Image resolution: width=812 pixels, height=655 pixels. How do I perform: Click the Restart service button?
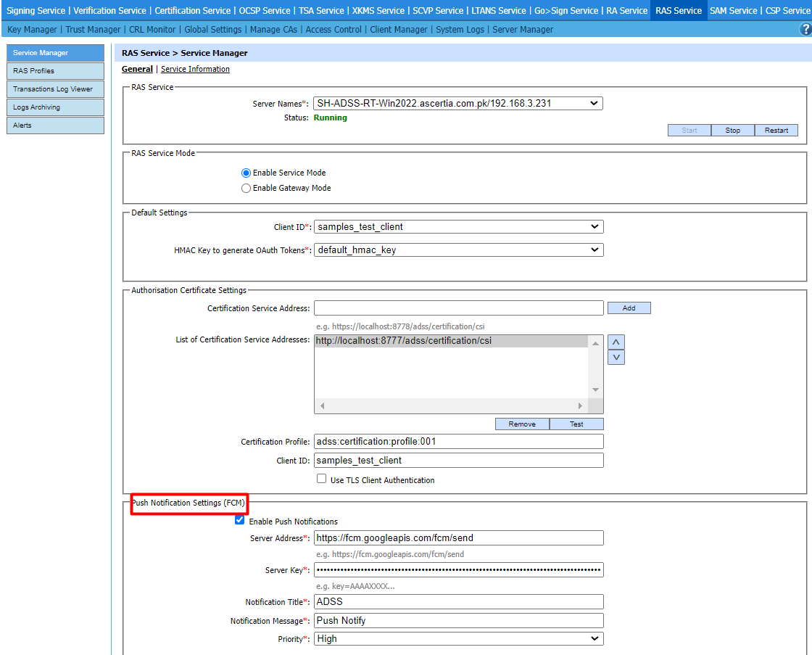(776, 131)
